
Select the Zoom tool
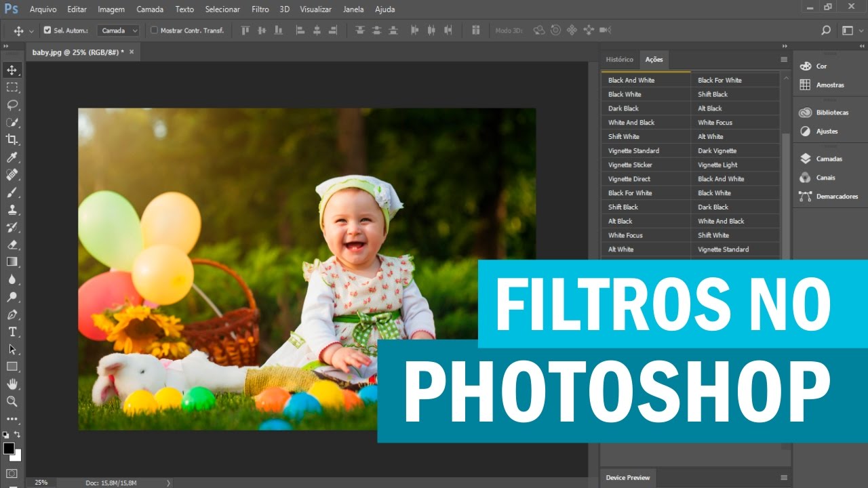pos(12,401)
